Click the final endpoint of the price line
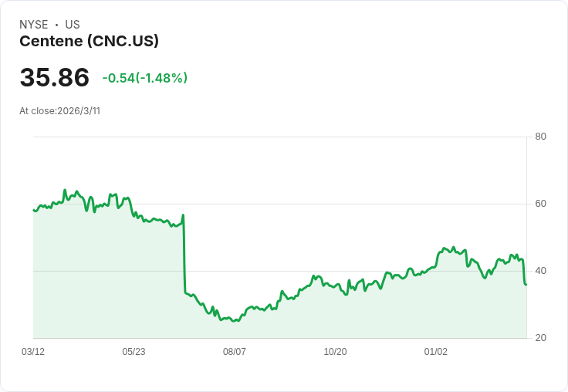 click(526, 285)
